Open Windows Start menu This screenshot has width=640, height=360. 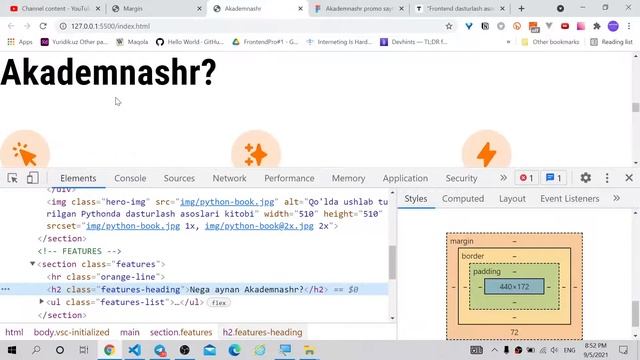point(12,350)
